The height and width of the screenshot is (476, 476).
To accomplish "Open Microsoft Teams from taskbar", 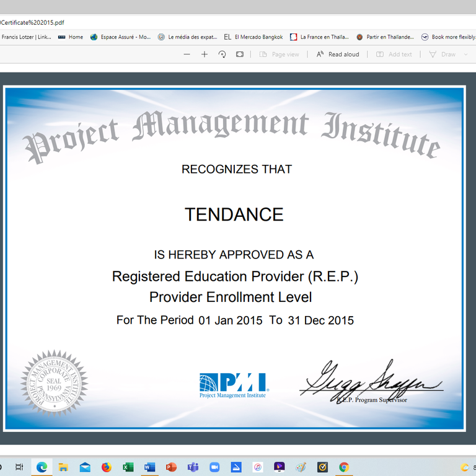I will (193, 467).
